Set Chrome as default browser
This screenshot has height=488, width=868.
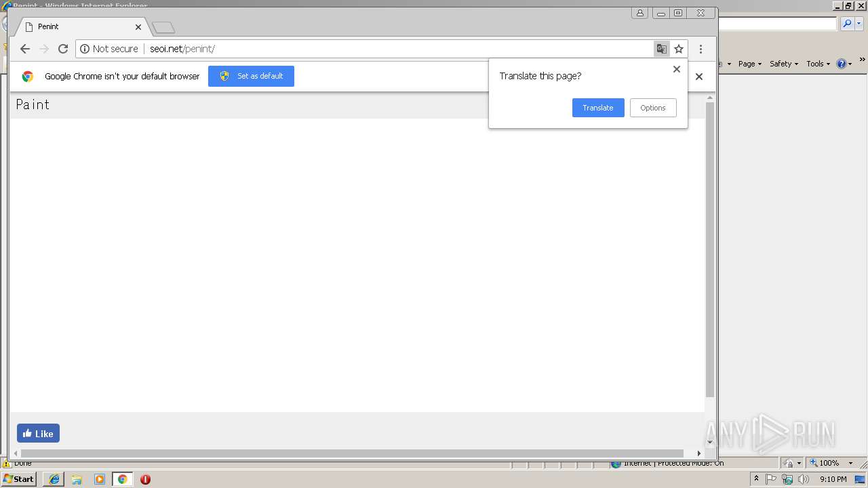coord(251,76)
